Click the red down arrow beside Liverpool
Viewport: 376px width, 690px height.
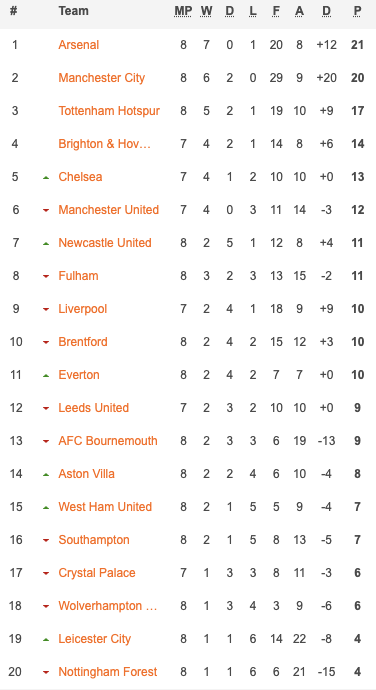click(46, 309)
